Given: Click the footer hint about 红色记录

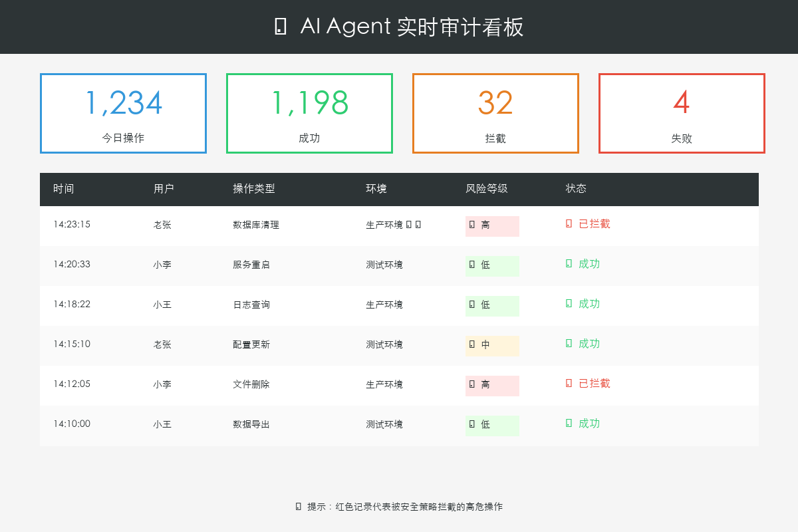Looking at the screenshot, I should [x=405, y=507].
